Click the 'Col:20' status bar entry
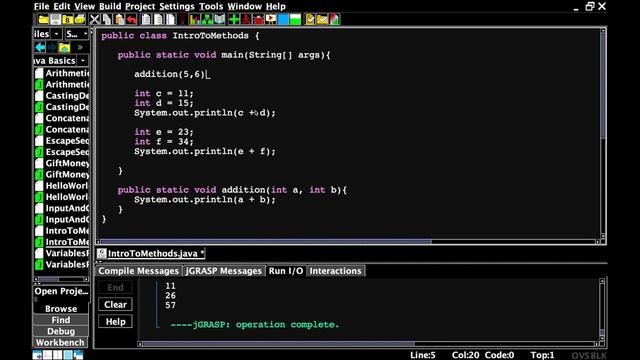This screenshot has width=640, height=360. (x=465, y=355)
